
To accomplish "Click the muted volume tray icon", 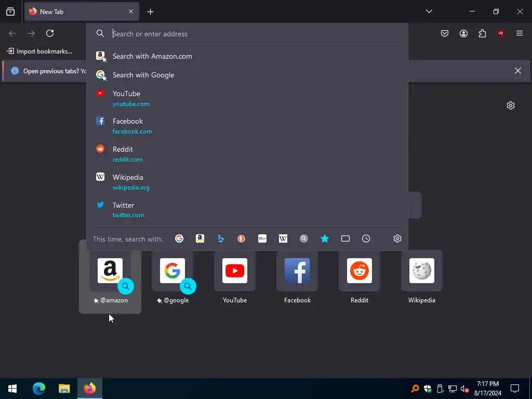I will pos(464,389).
